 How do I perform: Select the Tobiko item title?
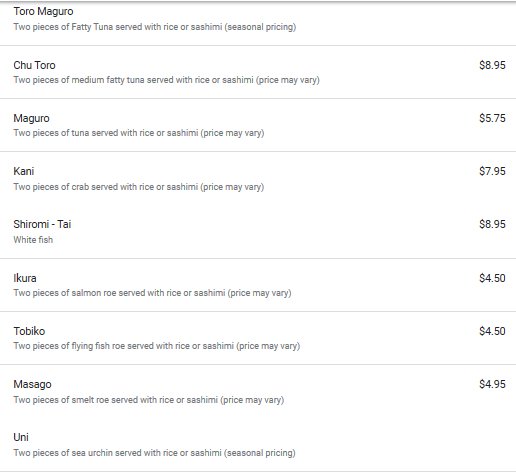click(29, 331)
